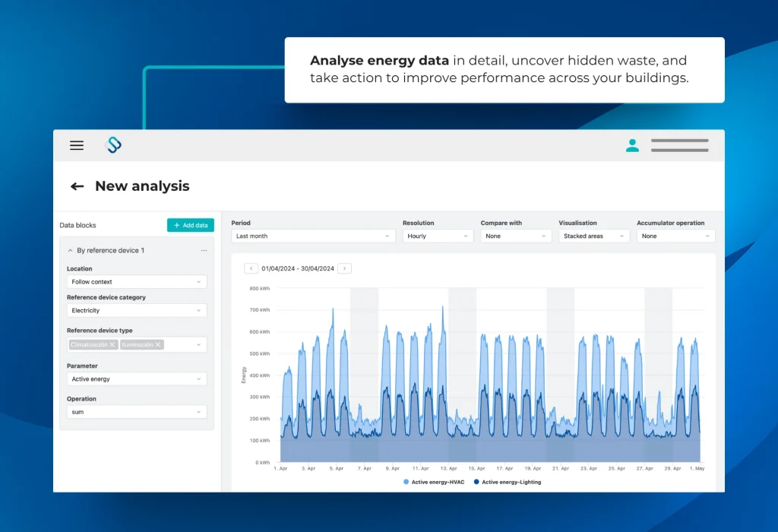The image size is (778, 532).
Task: Open the Resolution dropdown showing Hourly
Action: tap(438, 236)
